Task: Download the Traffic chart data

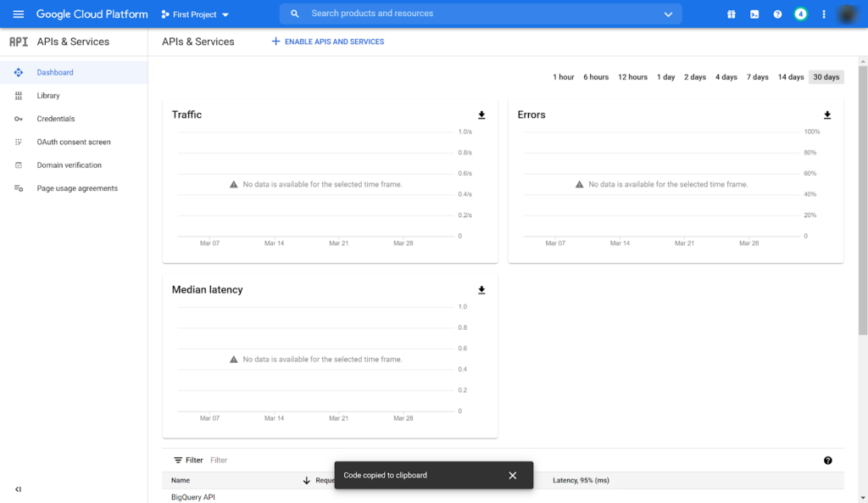Action: [x=481, y=115]
